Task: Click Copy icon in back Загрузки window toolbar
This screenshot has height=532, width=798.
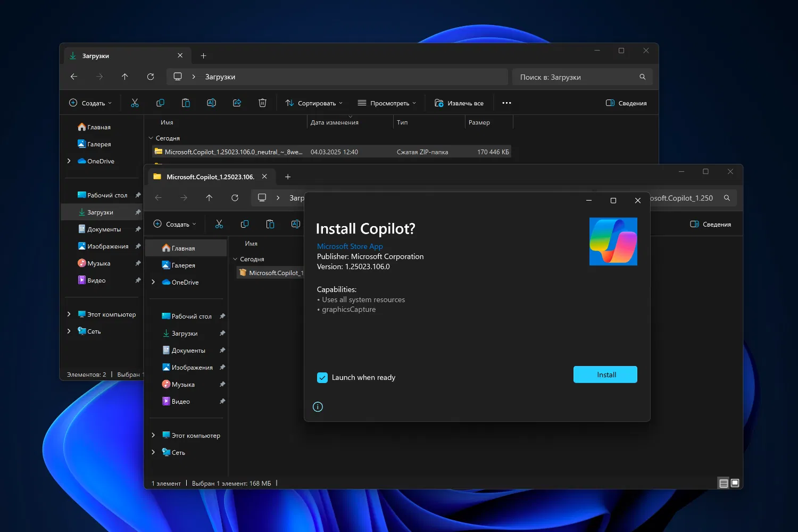Action: coord(160,103)
